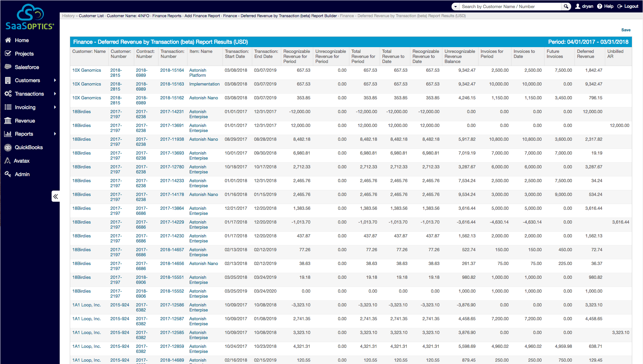Image resolution: width=643 pixels, height=364 pixels.
Task: Click the SaaSOptics logo
Action: click(x=30, y=17)
